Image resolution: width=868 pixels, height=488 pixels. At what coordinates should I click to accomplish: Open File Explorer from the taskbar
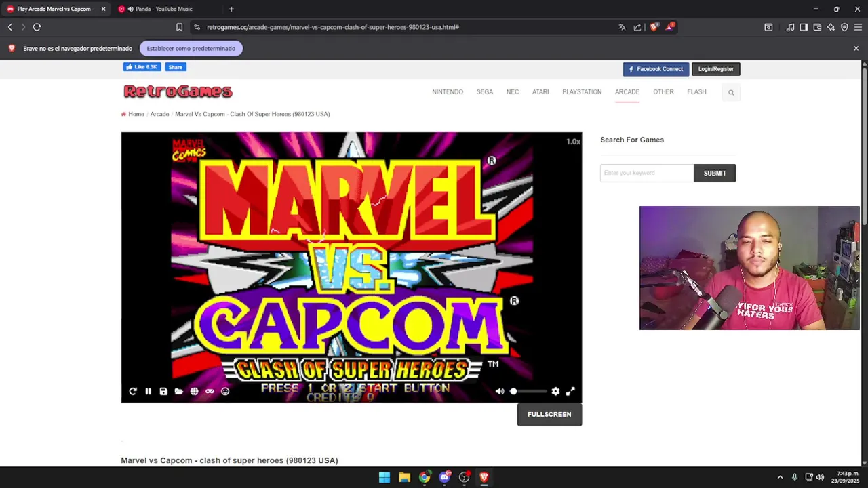pyautogui.click(x=404, y=477)
